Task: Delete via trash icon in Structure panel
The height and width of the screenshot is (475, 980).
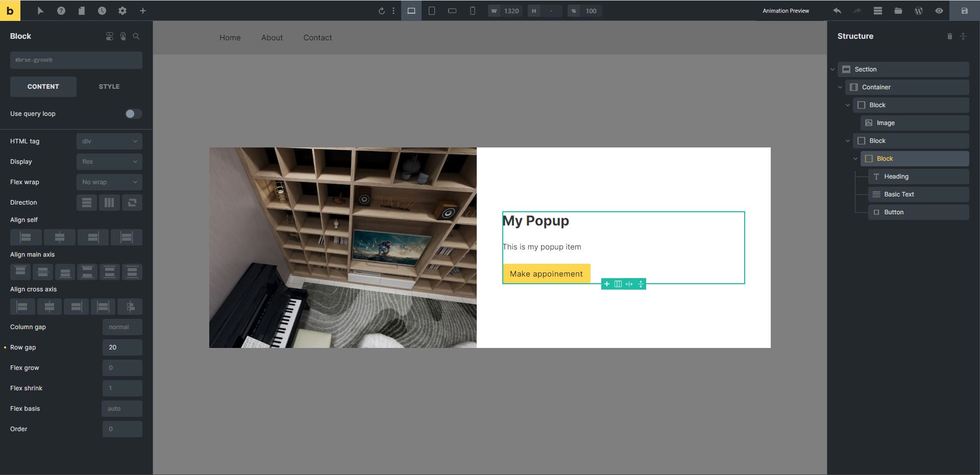Action: pyautogui.click(x=950, y=36)
